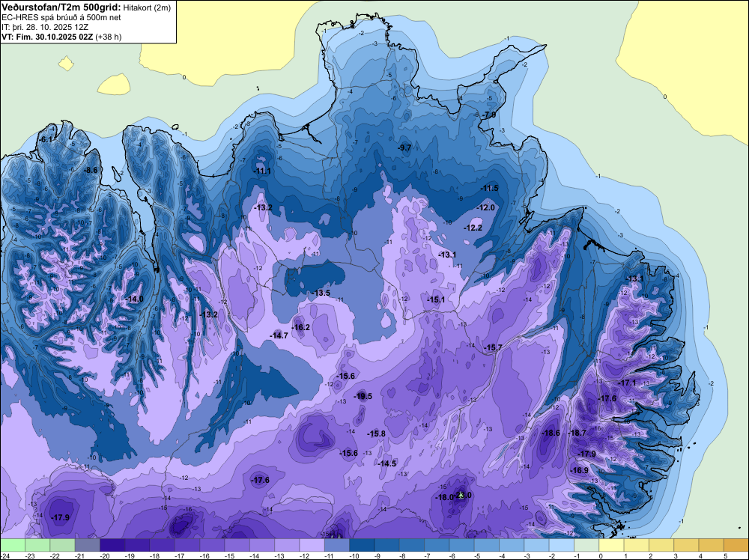Select the 5 orange legend swatch

[736, 545]
